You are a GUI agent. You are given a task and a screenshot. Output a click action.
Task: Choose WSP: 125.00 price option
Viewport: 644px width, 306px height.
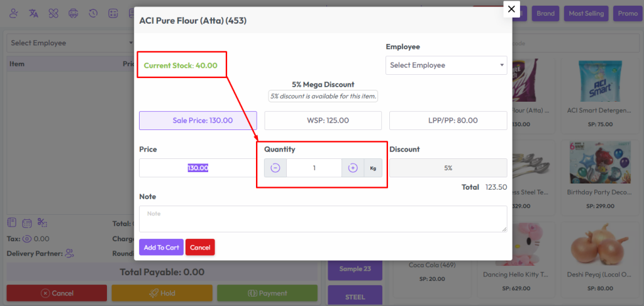[323, 121]
